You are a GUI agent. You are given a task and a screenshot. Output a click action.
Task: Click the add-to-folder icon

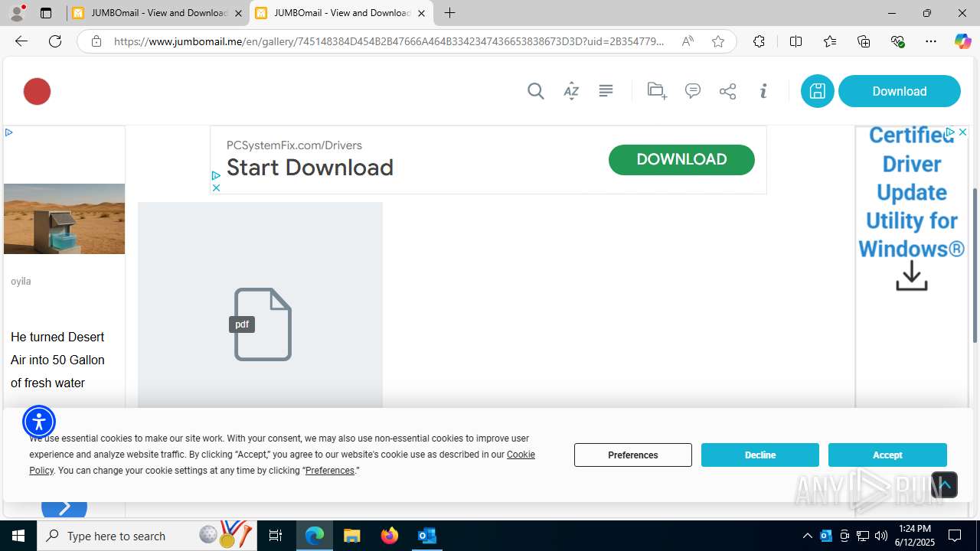(x=657, y=91)
